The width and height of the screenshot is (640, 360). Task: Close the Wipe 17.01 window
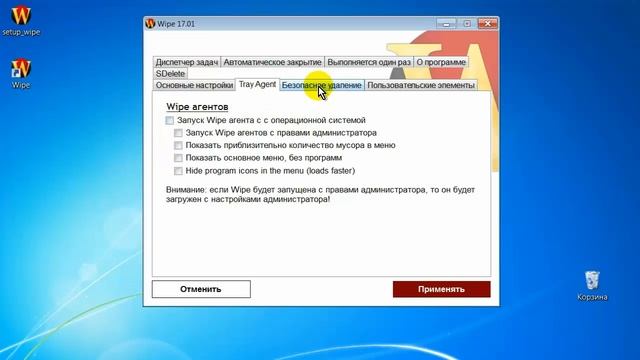pos(487,24)
